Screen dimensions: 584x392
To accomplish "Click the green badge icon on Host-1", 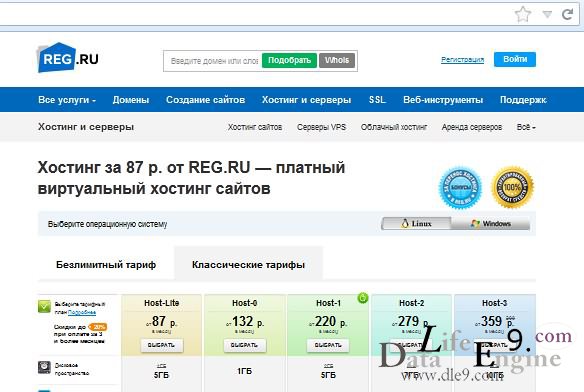I will [x=362, y=298].
